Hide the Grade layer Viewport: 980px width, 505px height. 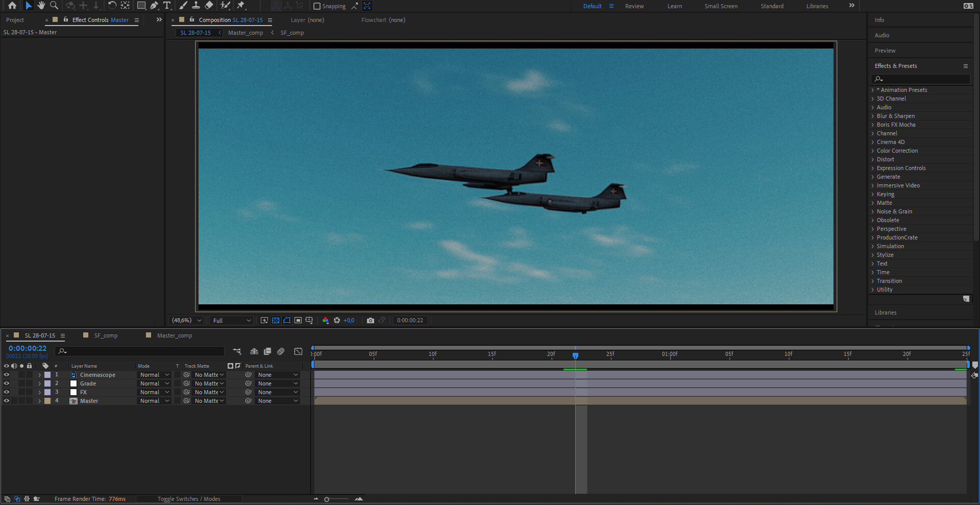(7, 383)
